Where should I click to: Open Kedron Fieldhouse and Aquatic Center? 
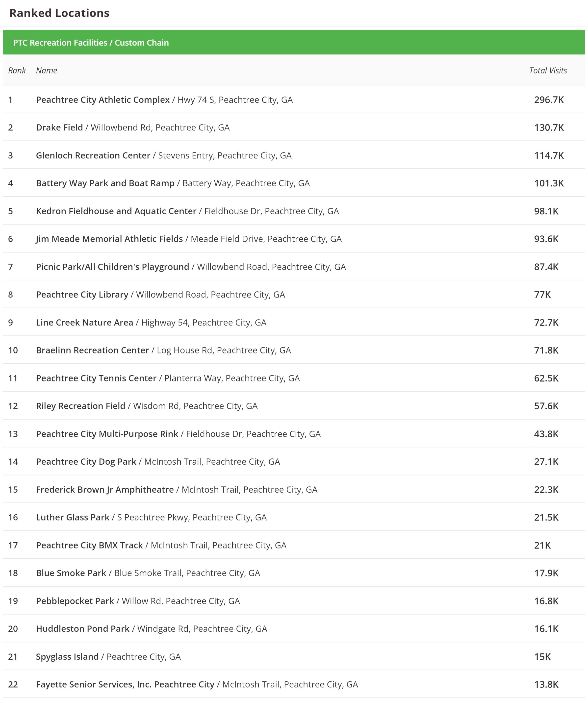(x=116, y=211)
